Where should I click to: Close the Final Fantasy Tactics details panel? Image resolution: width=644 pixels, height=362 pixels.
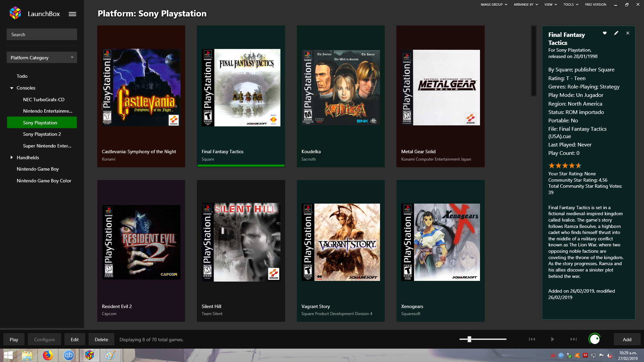pyautogui.click(x=628, y=33)
